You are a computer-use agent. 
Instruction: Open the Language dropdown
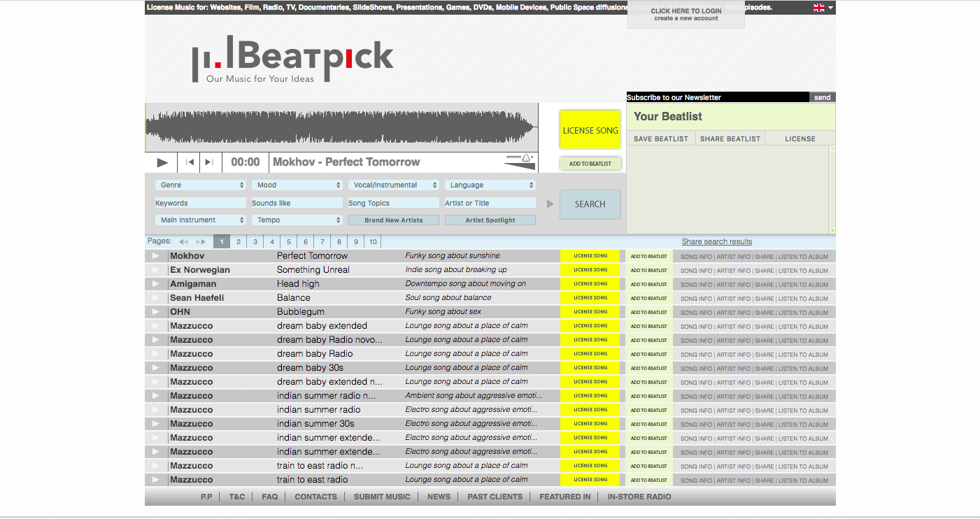(490, 185)
